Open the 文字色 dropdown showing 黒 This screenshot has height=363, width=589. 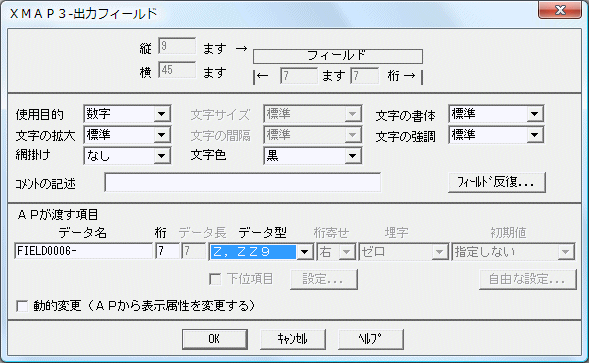click(313, 156)
